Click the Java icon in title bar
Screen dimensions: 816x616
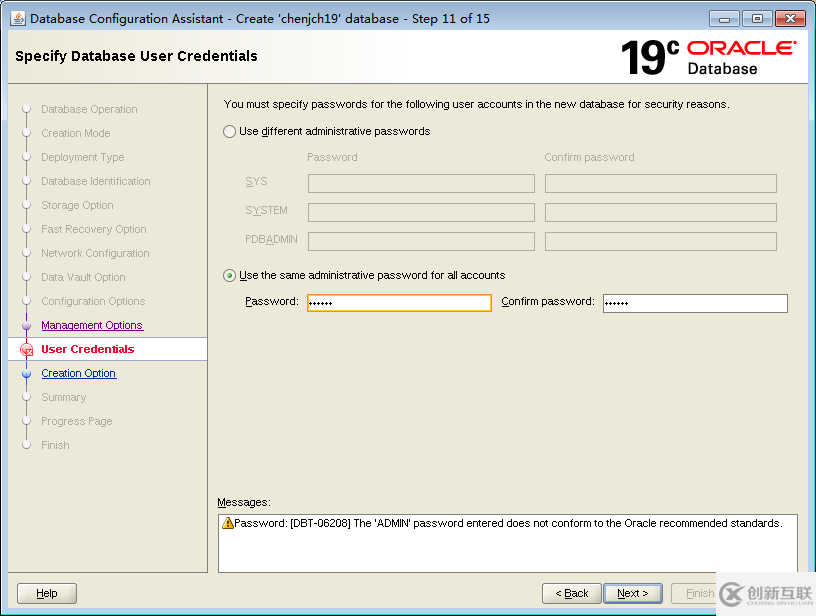(18, 19)
